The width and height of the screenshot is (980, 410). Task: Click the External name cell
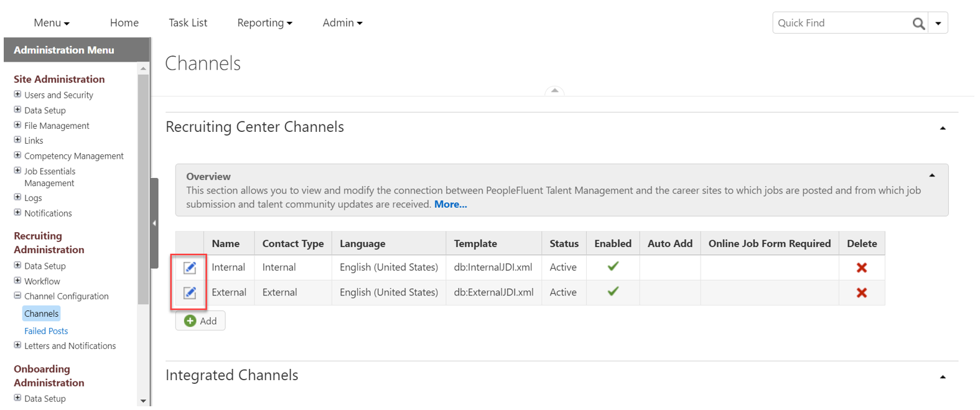[229, 292]
